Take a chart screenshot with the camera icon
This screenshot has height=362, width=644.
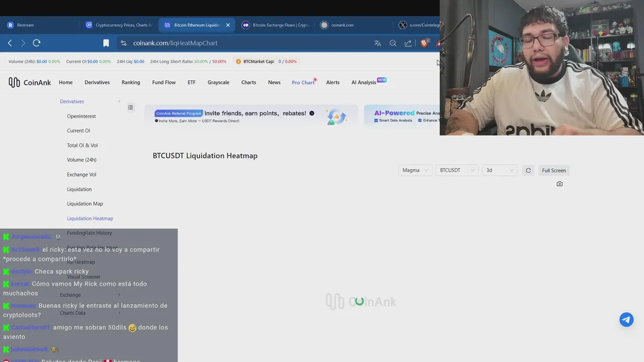(x=559, y=184)
